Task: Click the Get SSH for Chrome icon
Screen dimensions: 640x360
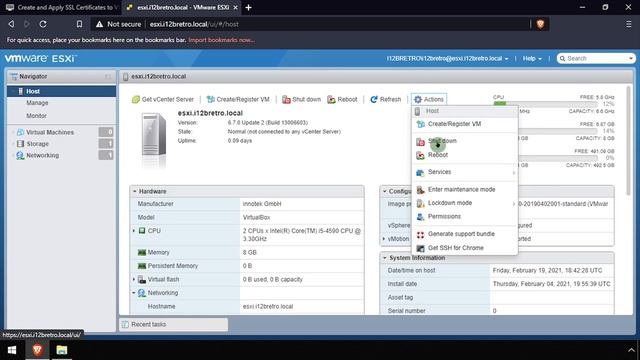Action: (420, 248)
